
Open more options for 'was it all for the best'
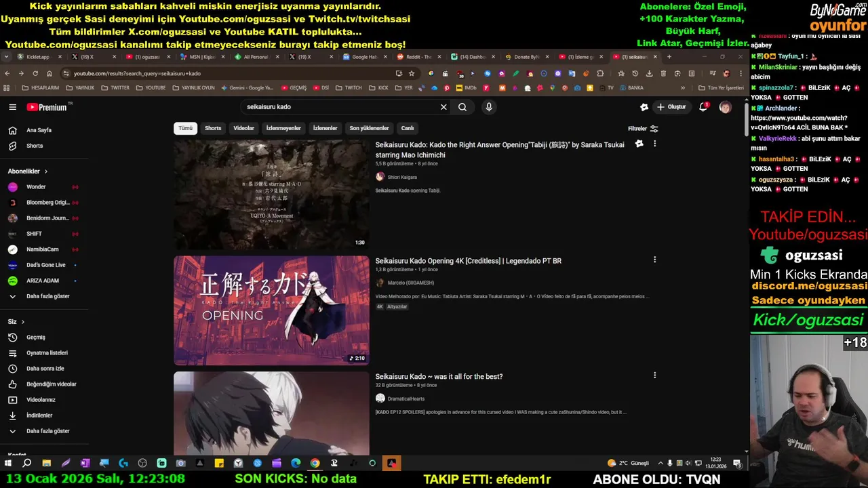pyautogui.click(x=654, y=375)
